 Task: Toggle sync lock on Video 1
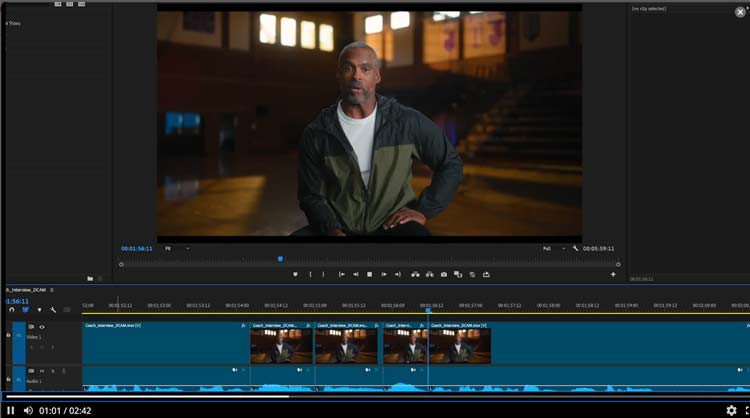pos(31,327)
